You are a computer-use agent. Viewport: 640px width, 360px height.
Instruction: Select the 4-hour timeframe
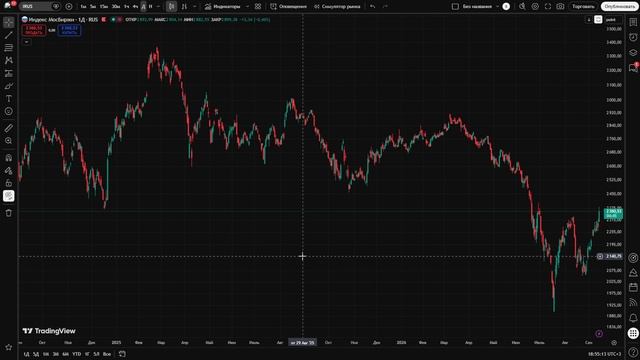click(x=135, y=7)
